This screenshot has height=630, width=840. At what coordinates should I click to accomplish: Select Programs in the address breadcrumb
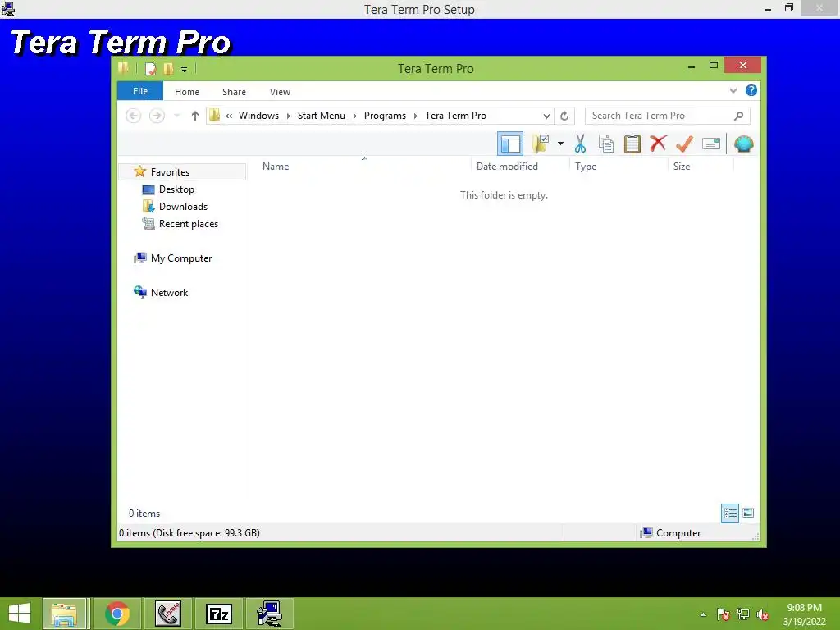click(386, 116)
